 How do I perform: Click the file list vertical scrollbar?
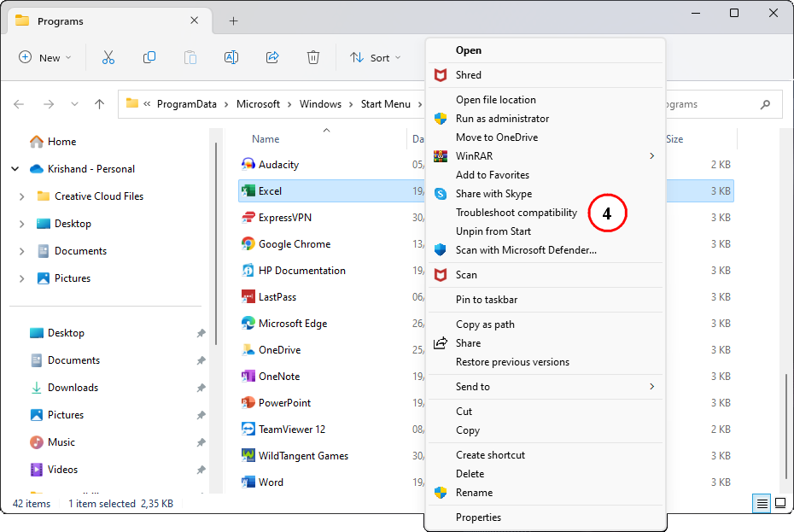point(786,426)
